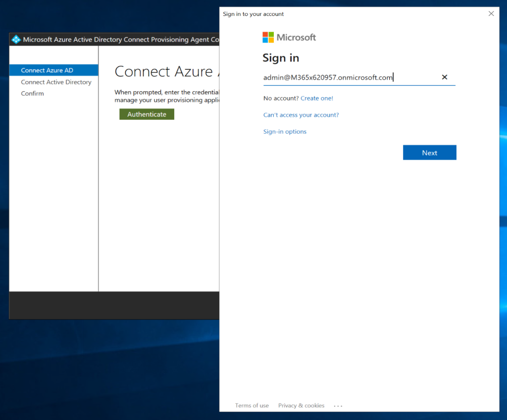Open the Terms of use link
Screen dimensions: 507x420
pyautogui.click(x=252, y=406)
